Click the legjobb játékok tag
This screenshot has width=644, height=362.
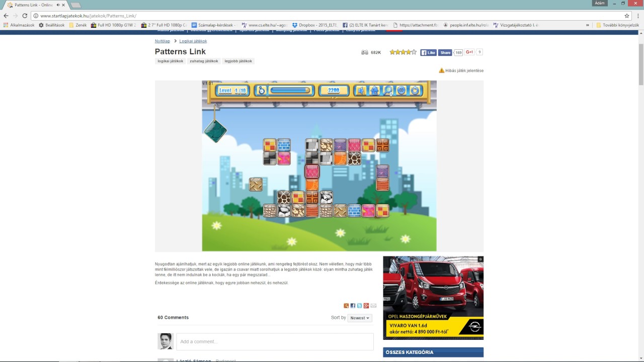[x=238, y=61]
